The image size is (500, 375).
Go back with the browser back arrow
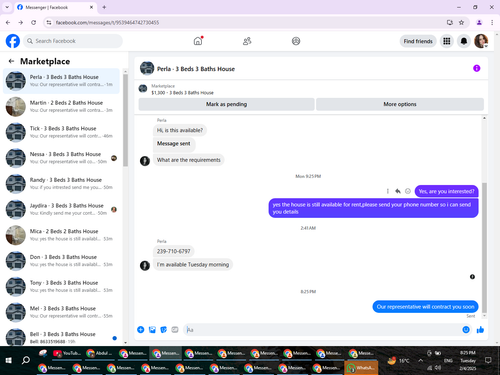(x=8, y=22)
